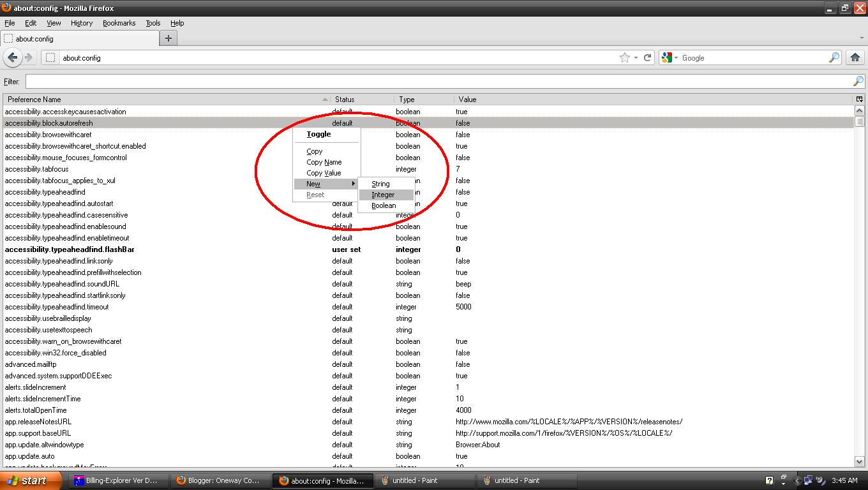Image resolution: width=868 pixels, height=490 pixels.
Task: Select Integer in the New submenu
Action: pos(386,195)
